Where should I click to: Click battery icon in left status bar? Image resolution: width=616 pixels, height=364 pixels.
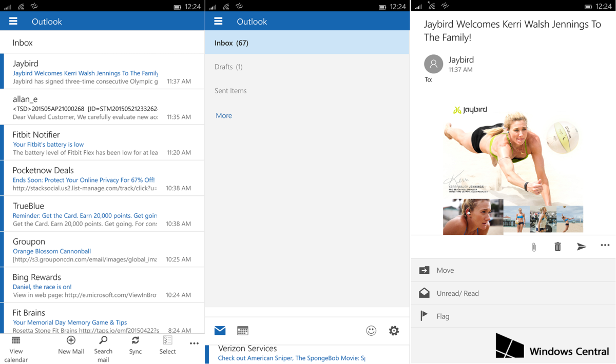tap(177, 7)
